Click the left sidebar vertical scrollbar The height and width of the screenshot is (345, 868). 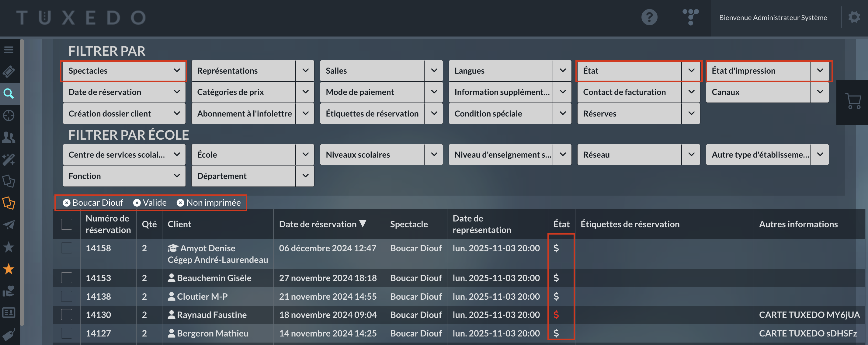click(22, 182)
